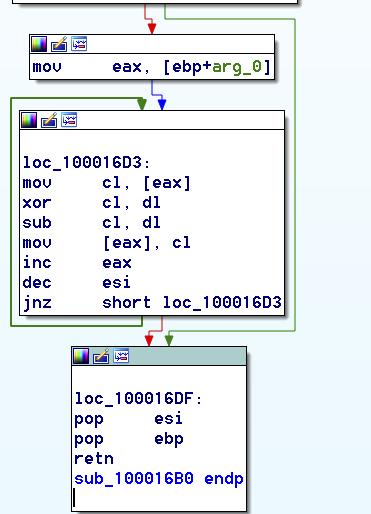Click 'mov cl, [eax]' instruction line
371x514 pixels.
click(106, 183)
